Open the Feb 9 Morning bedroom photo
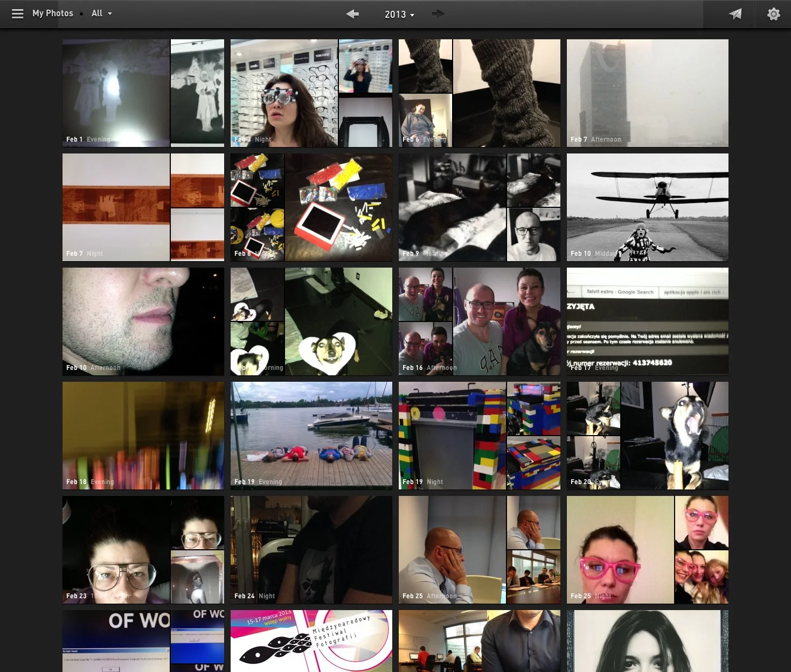This screenshot has height=672, width=791. 452,207
